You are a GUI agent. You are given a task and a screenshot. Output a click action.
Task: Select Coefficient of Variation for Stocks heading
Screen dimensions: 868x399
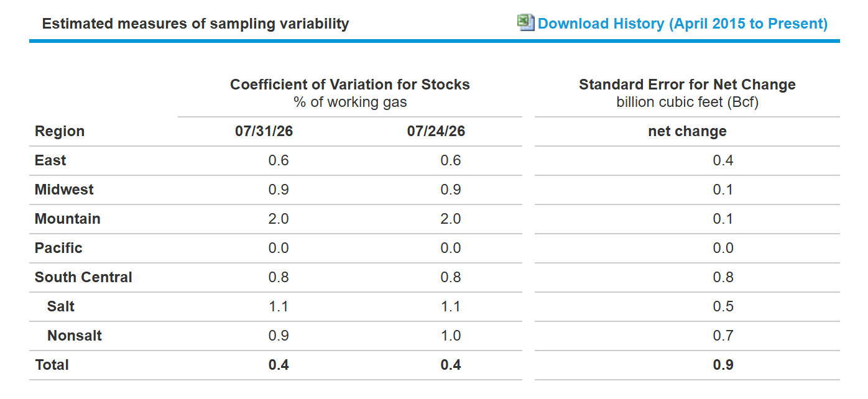[350, 85]
